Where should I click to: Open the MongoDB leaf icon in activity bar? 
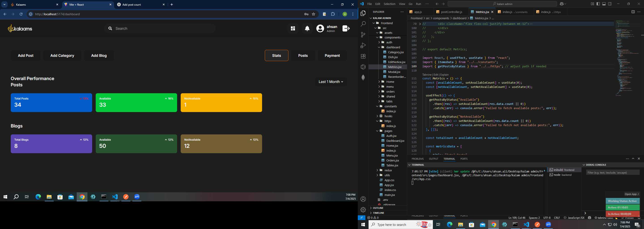pyautogui.click(x=363, y=78)
